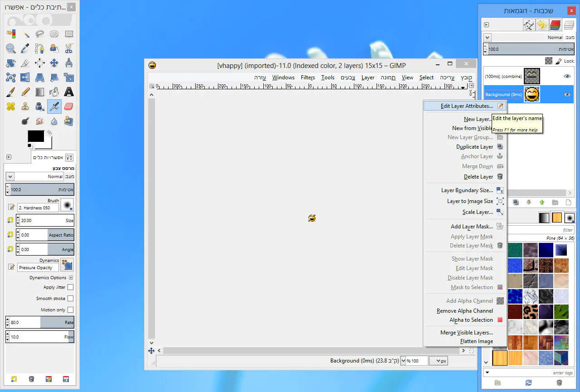This screenshot has height=392, width=580.
Task: Check the Smooth stroke option
Action: [x=70, y=299]
